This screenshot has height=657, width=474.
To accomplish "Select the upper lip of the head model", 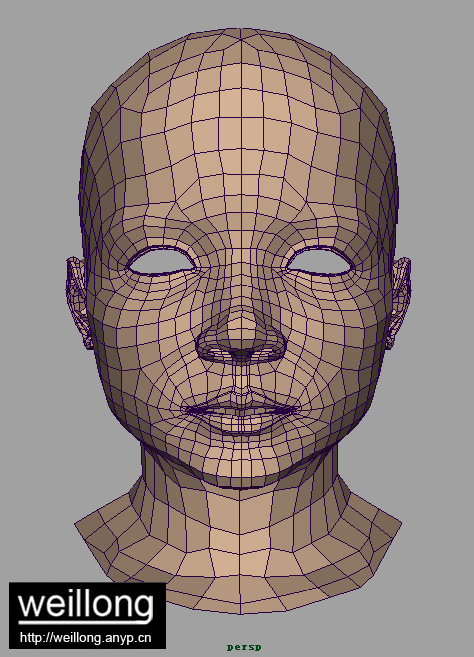I will (x=241, y=401).
